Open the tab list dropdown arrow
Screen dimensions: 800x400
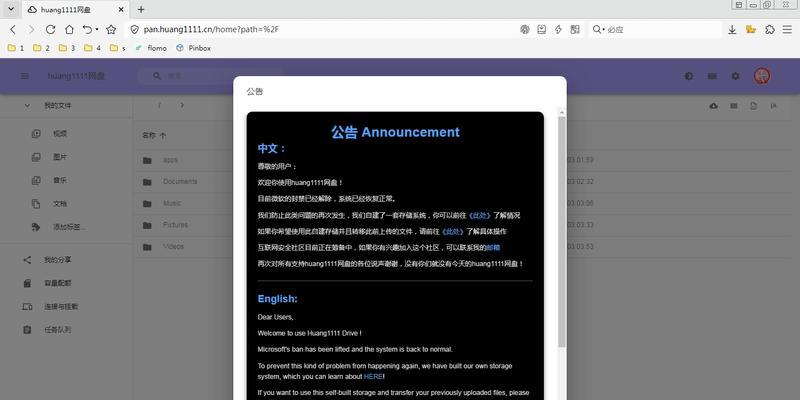coord(11,9)
